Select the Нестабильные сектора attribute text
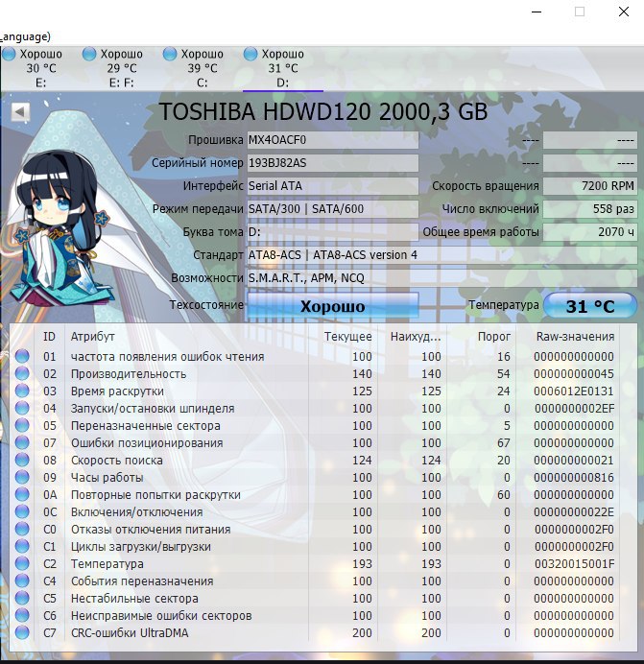 tap(134, 599)
